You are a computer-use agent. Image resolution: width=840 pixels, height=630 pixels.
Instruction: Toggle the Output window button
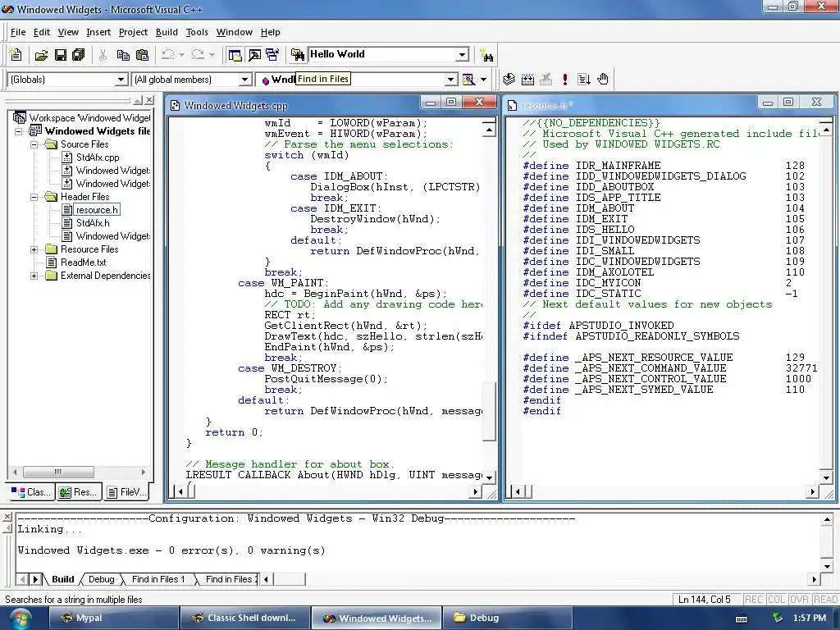point(254,55)
